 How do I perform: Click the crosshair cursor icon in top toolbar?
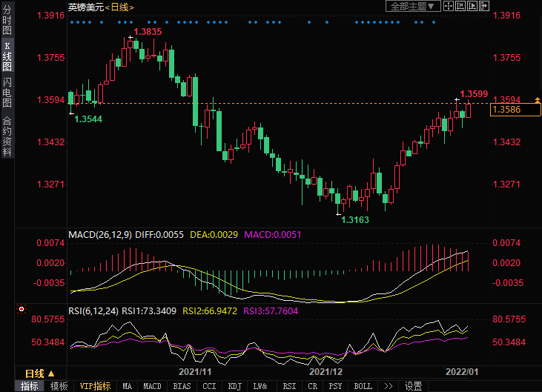[x=449, y=6]
